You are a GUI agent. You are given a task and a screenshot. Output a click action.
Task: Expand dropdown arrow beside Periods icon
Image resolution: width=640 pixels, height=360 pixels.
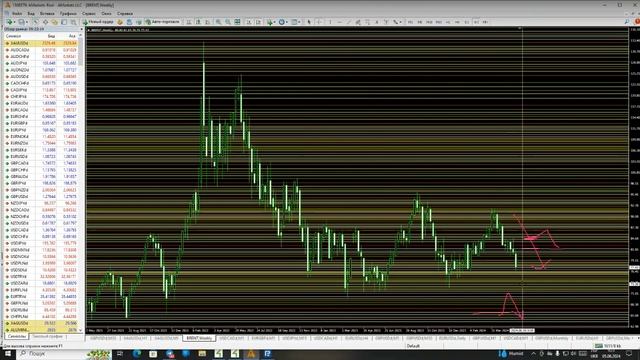click(287, 22)
